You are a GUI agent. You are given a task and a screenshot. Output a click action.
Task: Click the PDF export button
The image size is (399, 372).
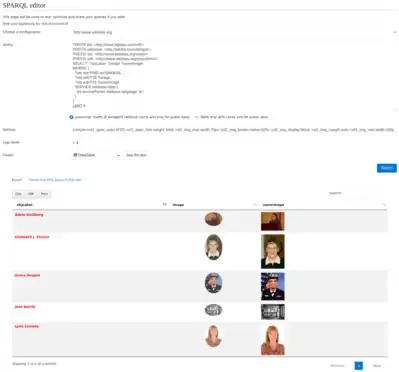(x=31, y=194)
